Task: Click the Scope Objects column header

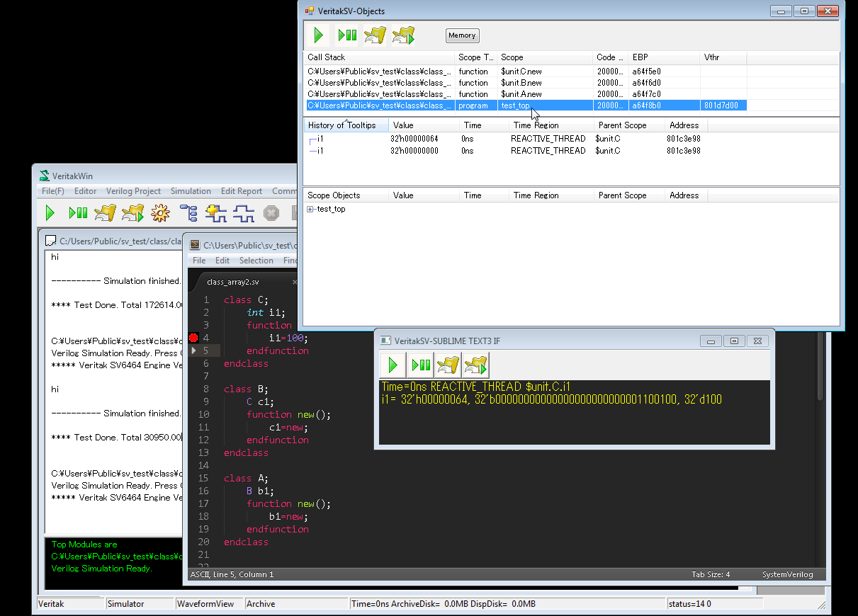Action: coord(346,195)
